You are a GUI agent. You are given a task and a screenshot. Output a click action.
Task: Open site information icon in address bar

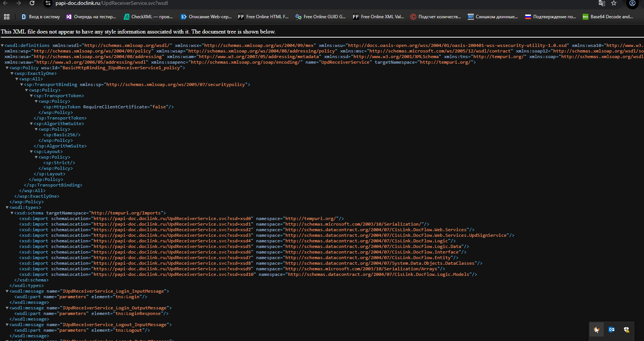coord(48,3)
